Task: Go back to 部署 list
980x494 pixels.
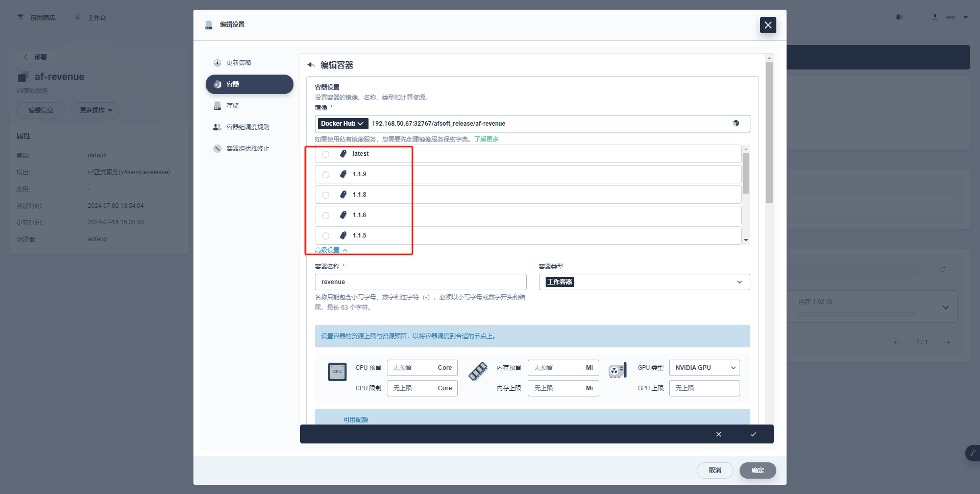Action: point(36,57)
